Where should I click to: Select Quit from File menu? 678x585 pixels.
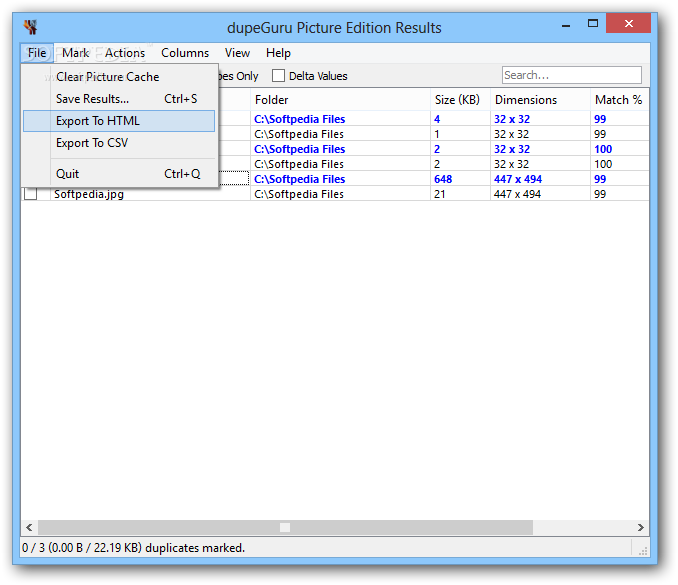tap(119, 173)
